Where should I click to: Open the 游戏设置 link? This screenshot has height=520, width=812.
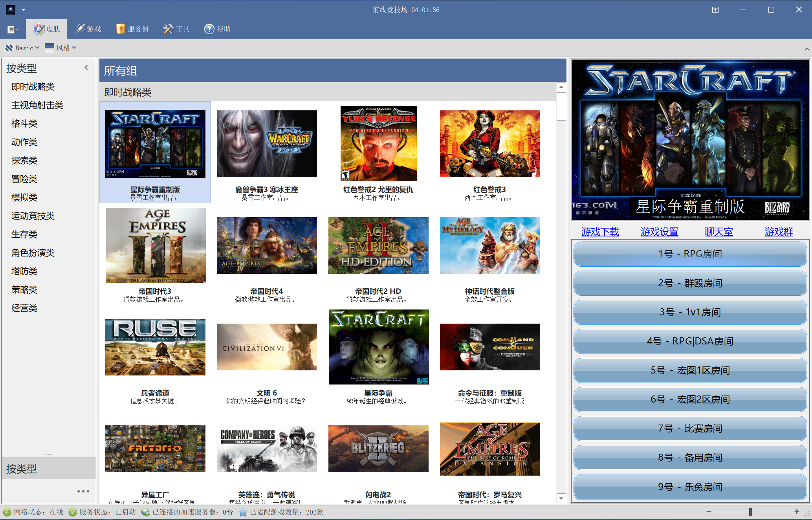click(x=659, y=232)
